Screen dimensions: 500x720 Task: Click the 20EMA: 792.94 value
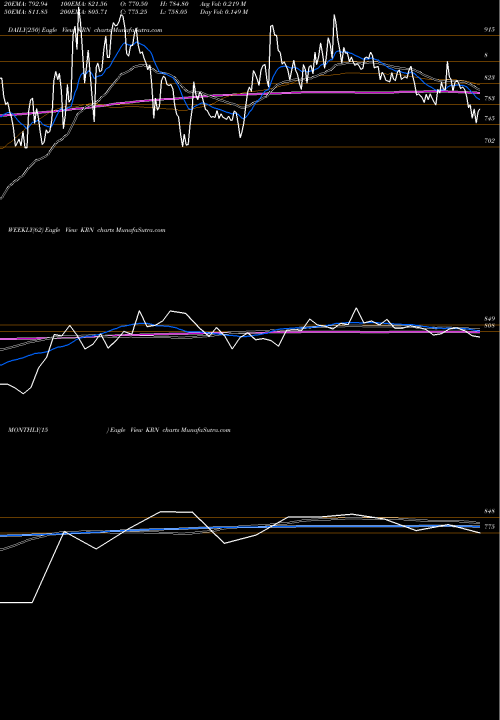(x=24, y=4)
